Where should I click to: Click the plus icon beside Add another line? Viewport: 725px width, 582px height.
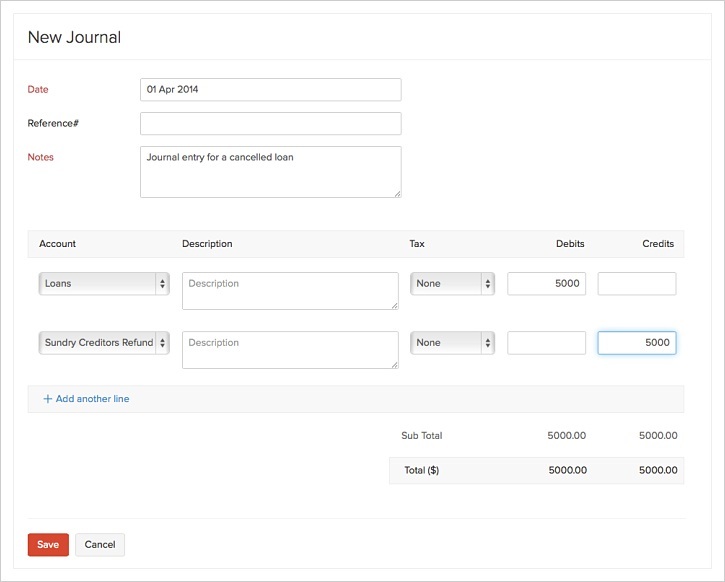(47, 399)
